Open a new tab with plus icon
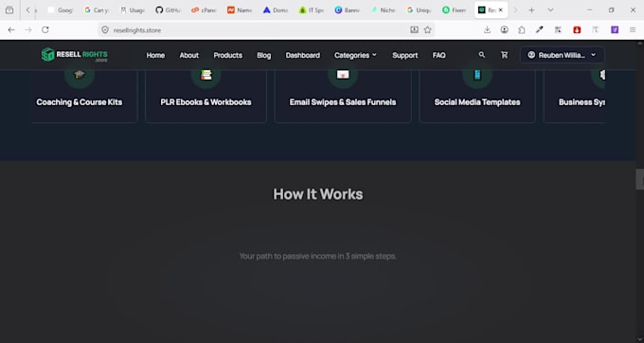Screen dimensions: 644x343 pos(531,10)
